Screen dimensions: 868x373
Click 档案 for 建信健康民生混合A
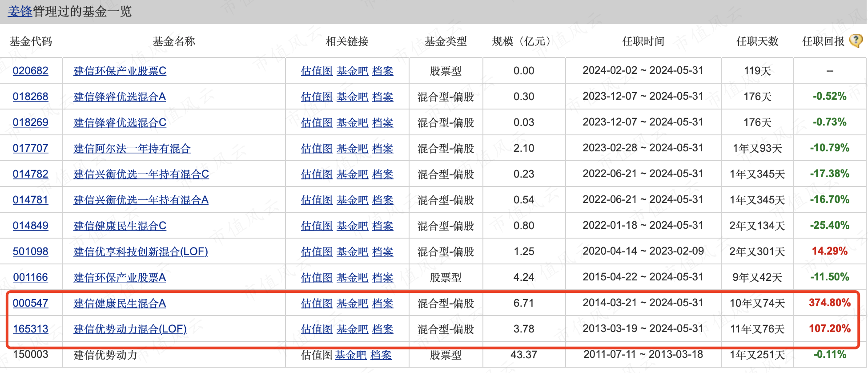(x=382, y=303)
